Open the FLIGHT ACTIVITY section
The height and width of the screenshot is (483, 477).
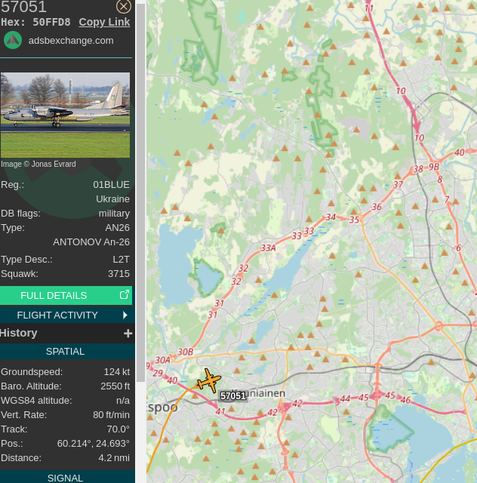(67, 315)
